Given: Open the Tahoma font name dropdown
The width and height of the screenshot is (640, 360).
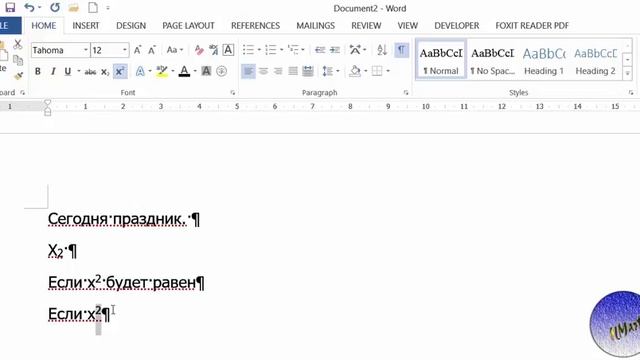Looking at the screenshot, I should point(86,50).
